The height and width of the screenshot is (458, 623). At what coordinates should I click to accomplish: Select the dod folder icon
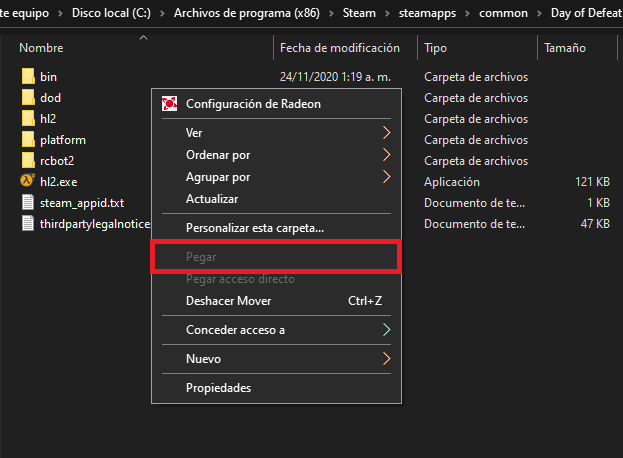click(27, 97)
